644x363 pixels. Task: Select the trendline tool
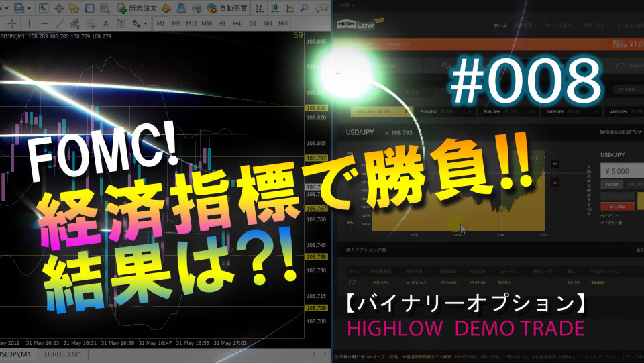(60, 23)
